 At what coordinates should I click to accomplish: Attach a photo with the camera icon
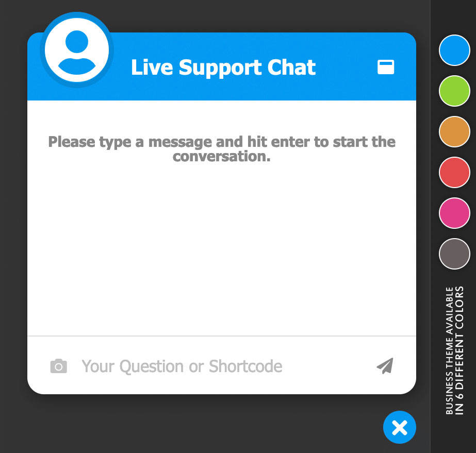click(59, 366)
